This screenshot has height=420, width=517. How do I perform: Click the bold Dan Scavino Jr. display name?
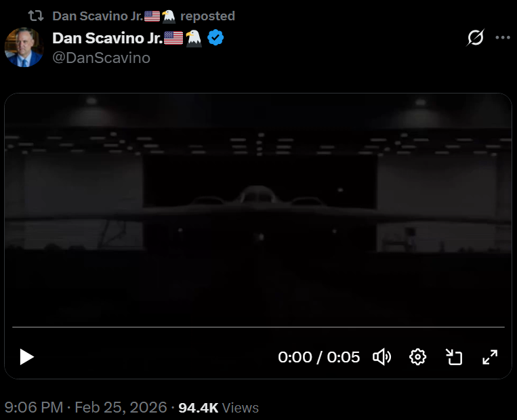[x=107, y=38]
